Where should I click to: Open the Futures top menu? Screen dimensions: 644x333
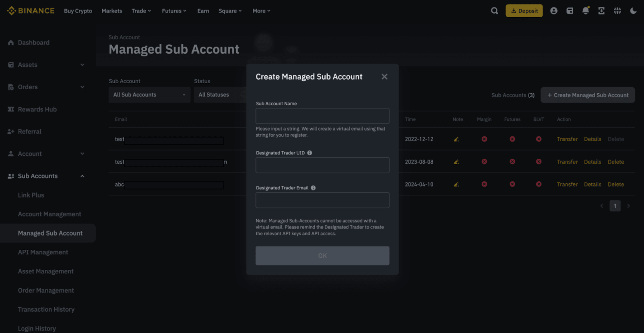[x=174, y=11]
